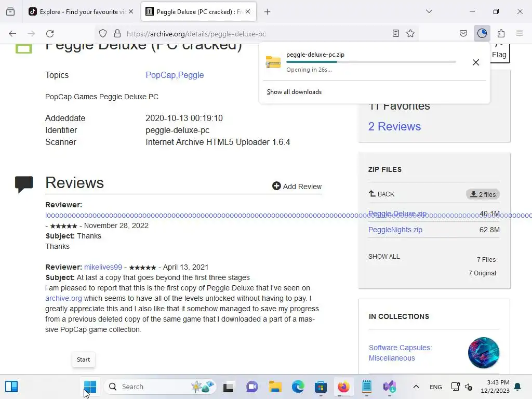Open the 7 Original files link
This screenshot has width=532, height=399.
[x=482, y=273]
